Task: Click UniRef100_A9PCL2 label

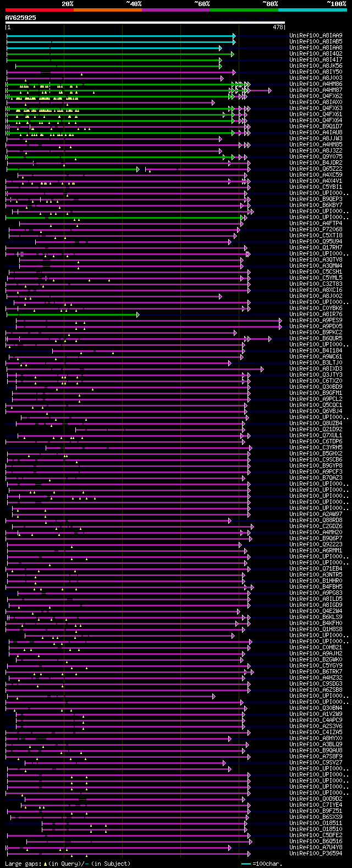Action: pyautogui.click(x=316, y=399)
